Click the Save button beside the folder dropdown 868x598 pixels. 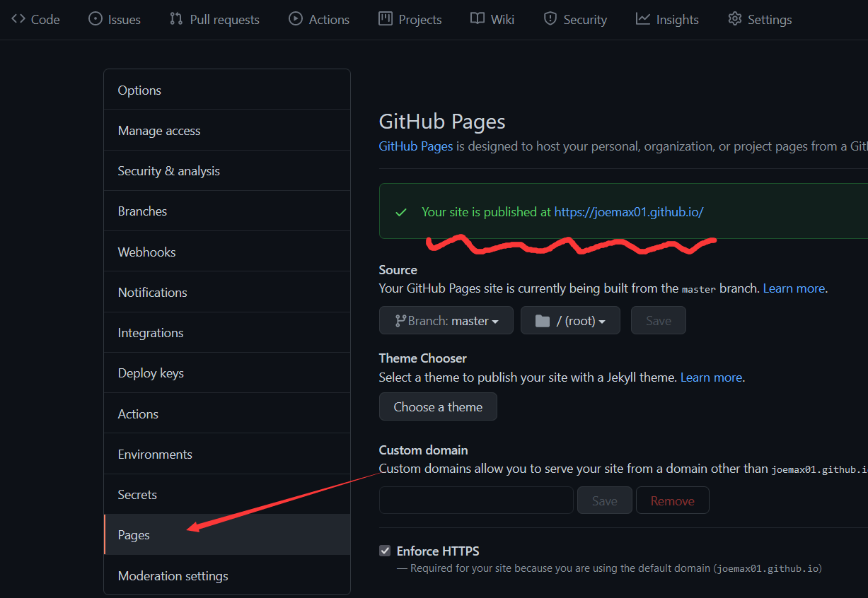[659, 320]
